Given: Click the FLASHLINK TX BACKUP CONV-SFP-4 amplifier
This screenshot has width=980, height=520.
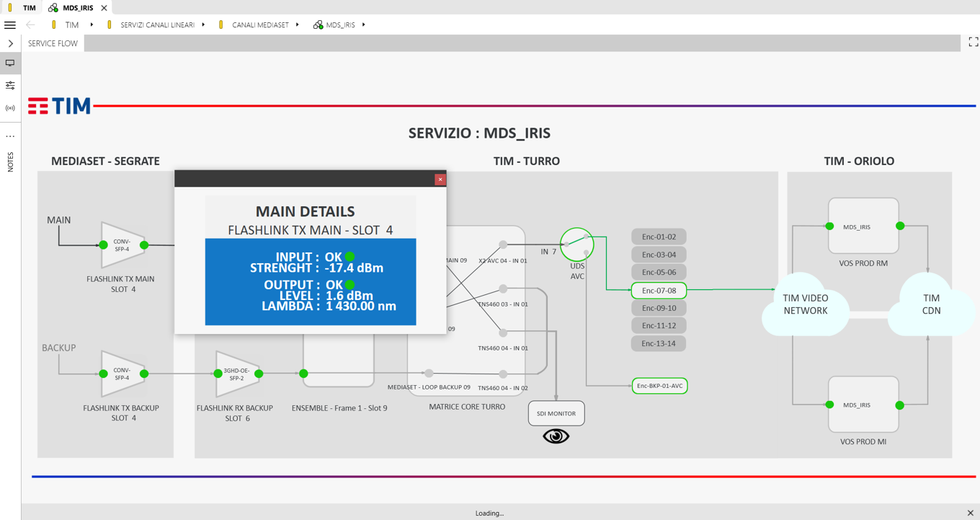Looking at the screenshot, I should click(123, 374).
